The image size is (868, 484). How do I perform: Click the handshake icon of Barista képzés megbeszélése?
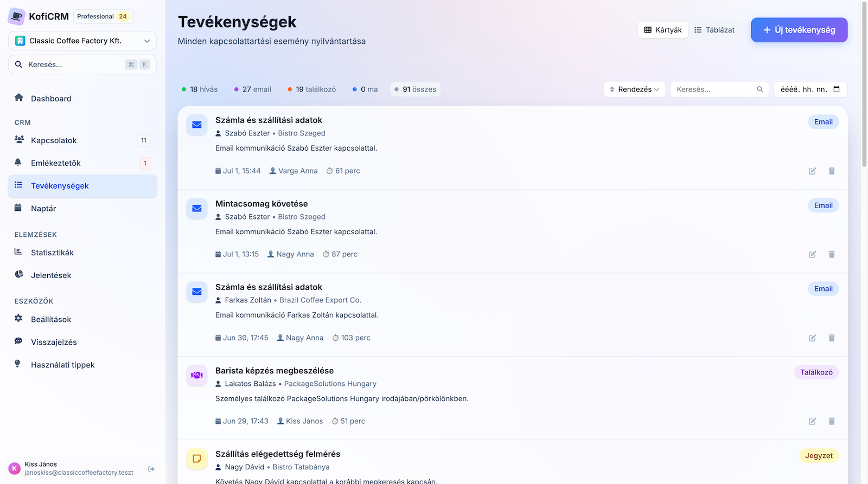(x=197, y=375)
